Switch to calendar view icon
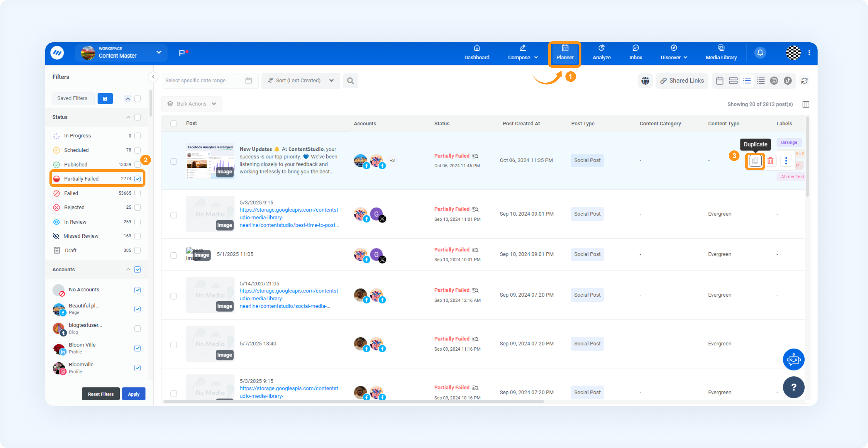Screen dimensions: 868x448 click(720, 80)
